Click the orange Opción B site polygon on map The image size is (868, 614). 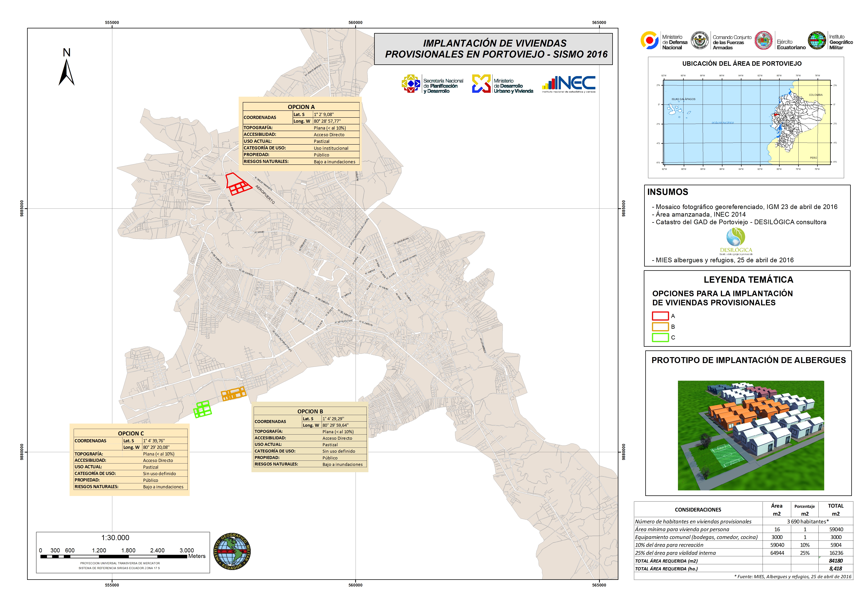coord(233,394)
